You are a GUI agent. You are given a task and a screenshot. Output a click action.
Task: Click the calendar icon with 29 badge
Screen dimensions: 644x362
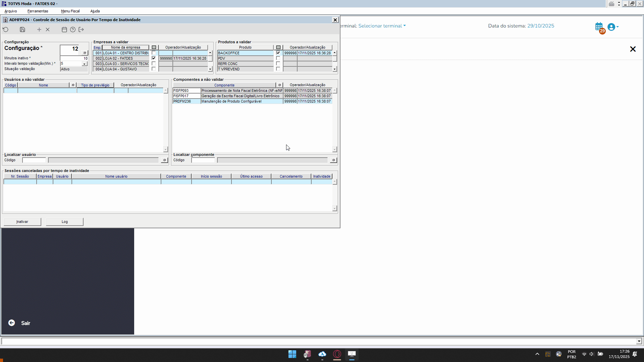tap(599, 27)
